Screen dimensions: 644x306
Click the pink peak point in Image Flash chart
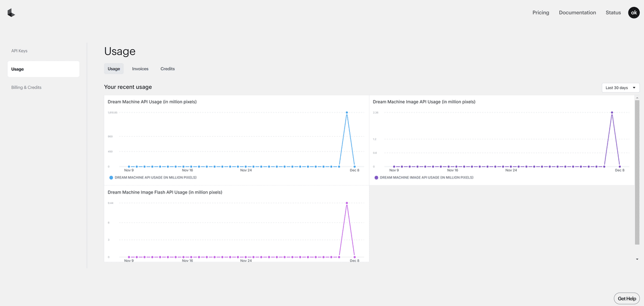pyautogui.click(x=347, y=203)
